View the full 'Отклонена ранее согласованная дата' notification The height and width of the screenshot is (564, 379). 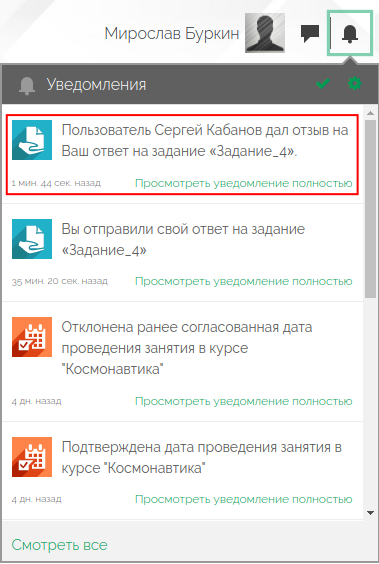(243, 401)
